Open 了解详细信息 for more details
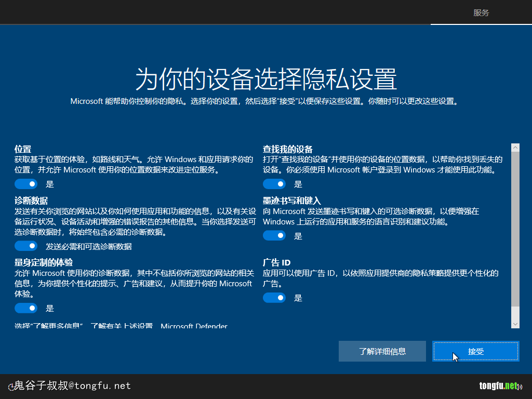532x399 pixels. (x=382, y=351)
